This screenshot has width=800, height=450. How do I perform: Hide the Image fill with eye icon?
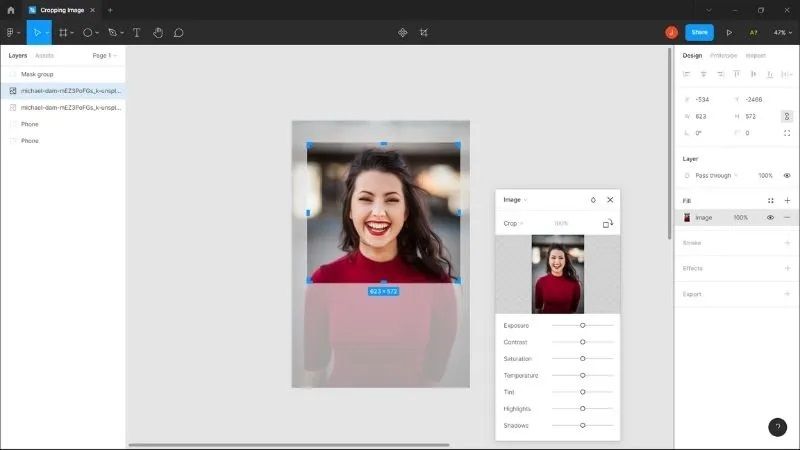coord(770,217)
